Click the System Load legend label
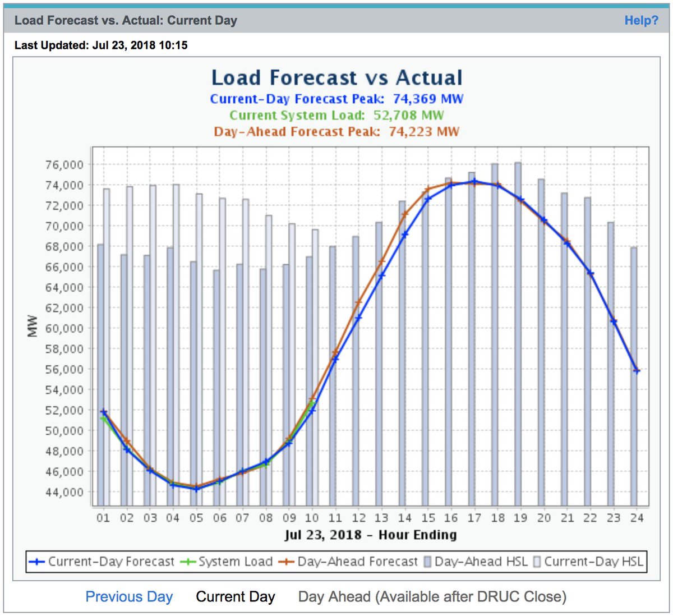The height and width of the screenshot is (616, 673). point(236,562)
